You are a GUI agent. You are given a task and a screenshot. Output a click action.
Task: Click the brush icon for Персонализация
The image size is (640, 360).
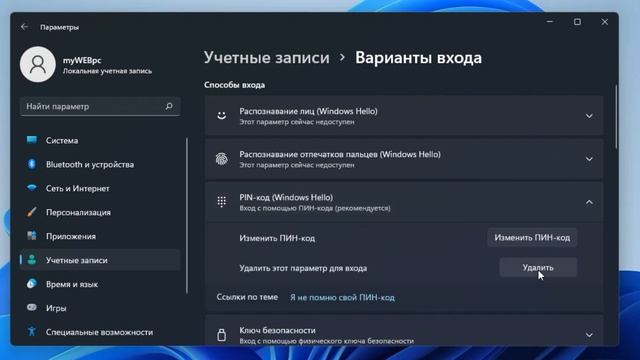click(32, 212)
